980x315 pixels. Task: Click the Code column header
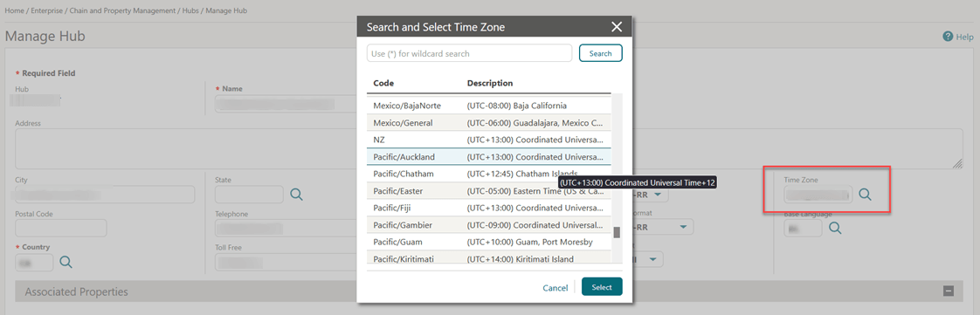pyautogui.click(x=383, y=83)
